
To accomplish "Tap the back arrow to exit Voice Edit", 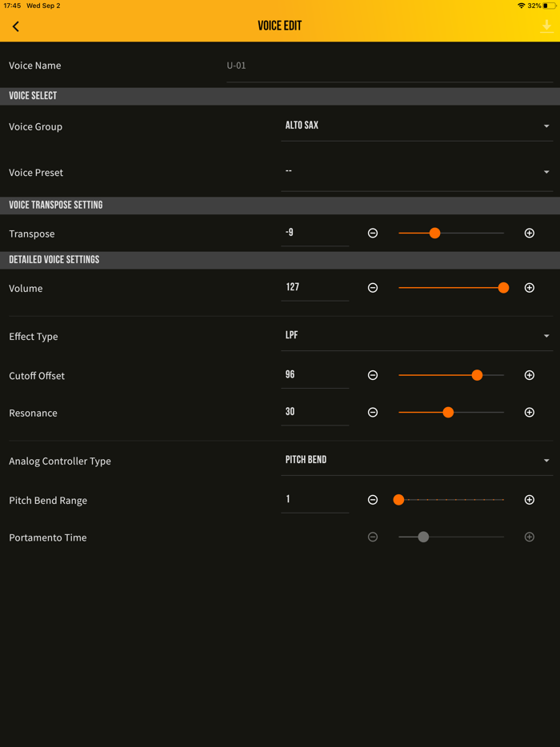I will tap(15, 26).
